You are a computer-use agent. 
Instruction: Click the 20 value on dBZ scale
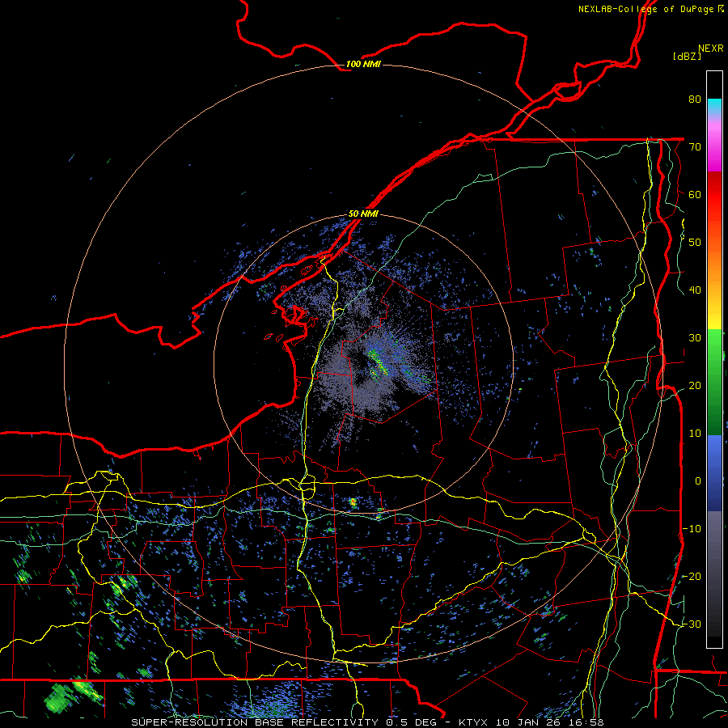coord(695,386)
